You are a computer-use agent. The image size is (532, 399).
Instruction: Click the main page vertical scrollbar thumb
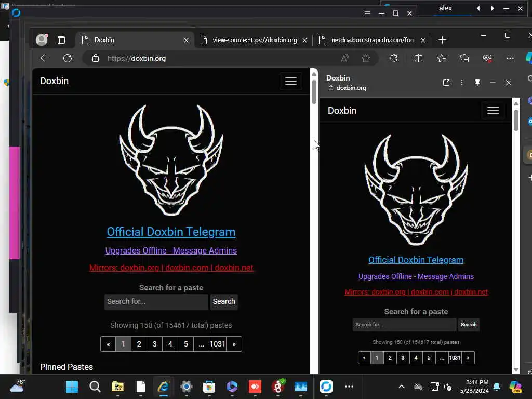[314, 92]
